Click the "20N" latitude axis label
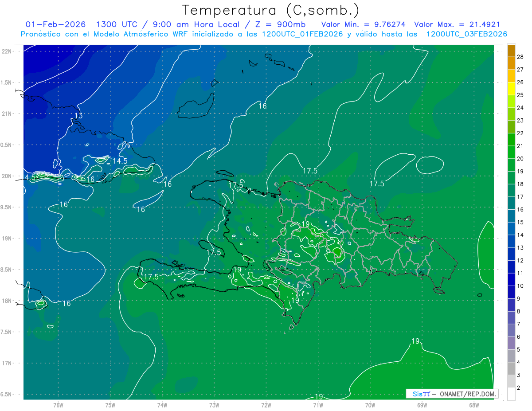 click(6, 176)
